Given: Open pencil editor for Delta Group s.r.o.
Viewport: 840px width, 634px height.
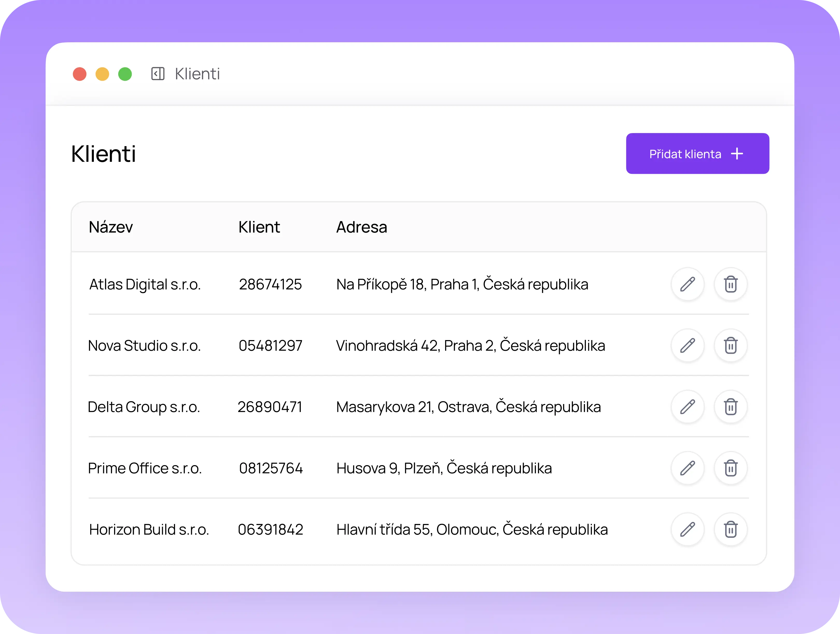Looking at the screenshot, I should point(687,407).
